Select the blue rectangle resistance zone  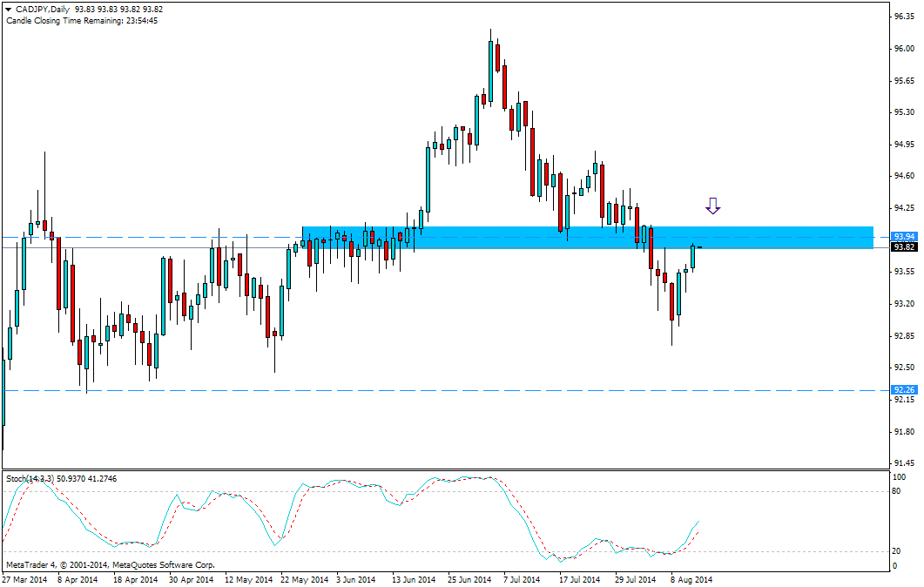point(588,238)
